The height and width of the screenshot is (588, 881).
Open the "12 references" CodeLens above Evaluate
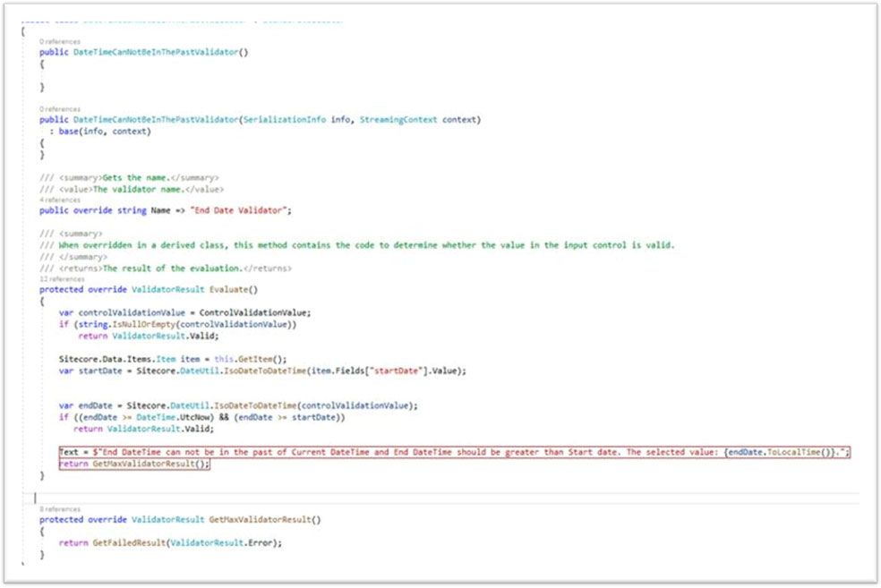click(62, 279)
